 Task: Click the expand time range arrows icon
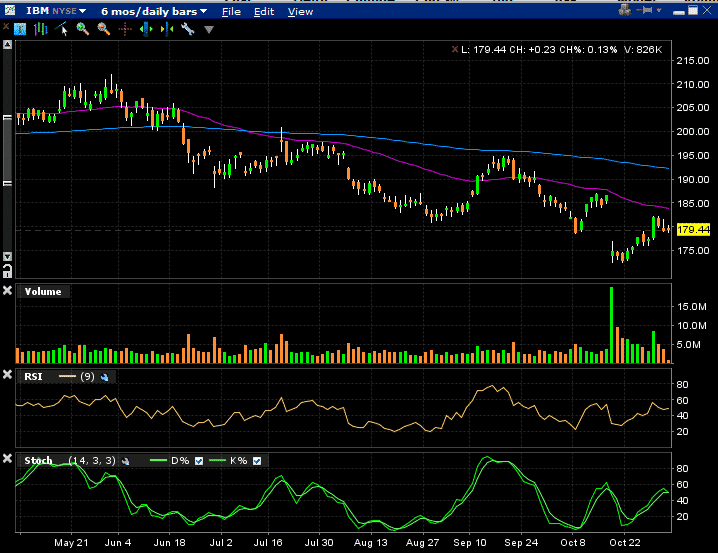pyautogui.click(x=146, y=29)
